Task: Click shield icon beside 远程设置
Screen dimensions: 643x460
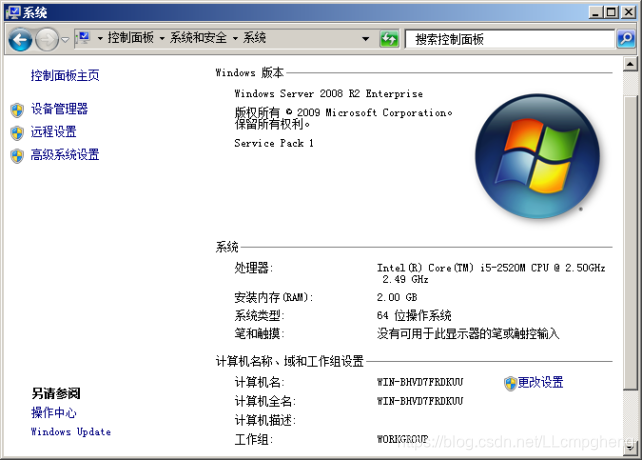Action: pos(17,133)
